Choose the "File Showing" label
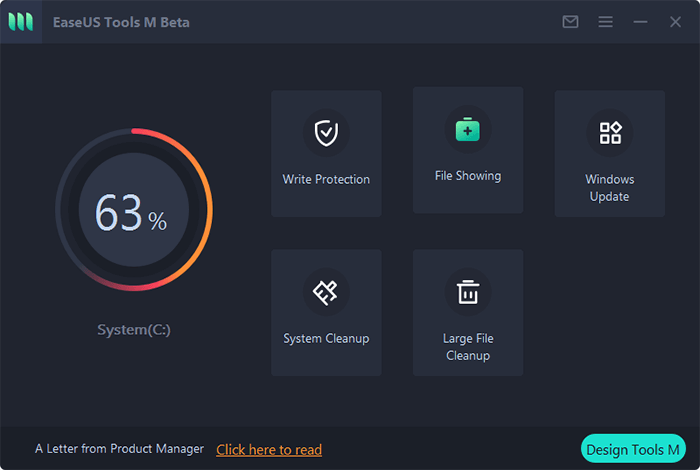This screenshot has width=700, height=470. pyautogui.click(x=468, y=176)
